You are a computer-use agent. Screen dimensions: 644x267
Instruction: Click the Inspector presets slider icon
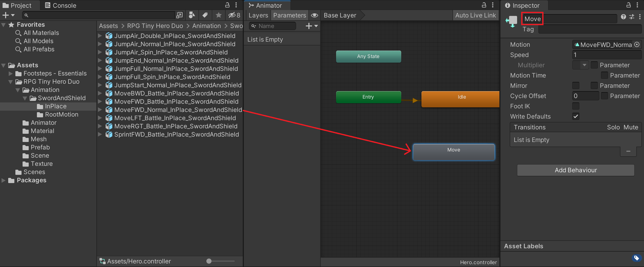632,17
